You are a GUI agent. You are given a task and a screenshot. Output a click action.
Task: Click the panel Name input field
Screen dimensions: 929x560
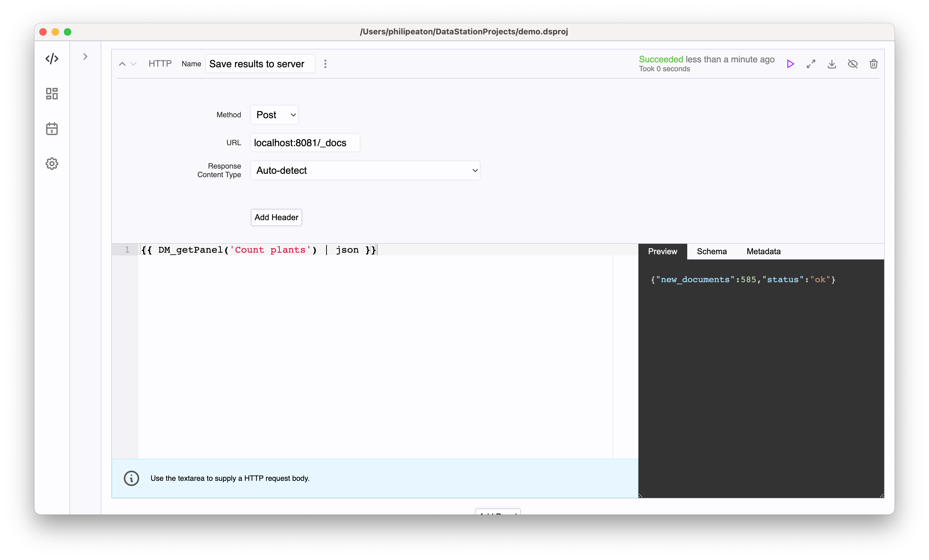click(x=260, y=64)
